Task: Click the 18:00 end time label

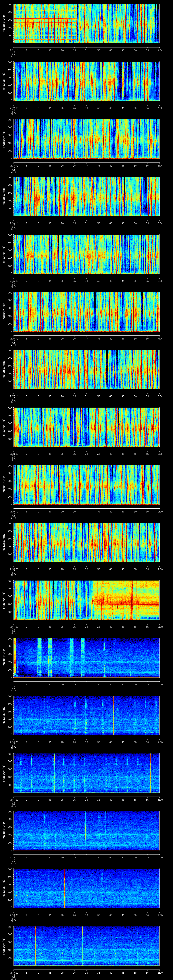Action: coord(159,972)
